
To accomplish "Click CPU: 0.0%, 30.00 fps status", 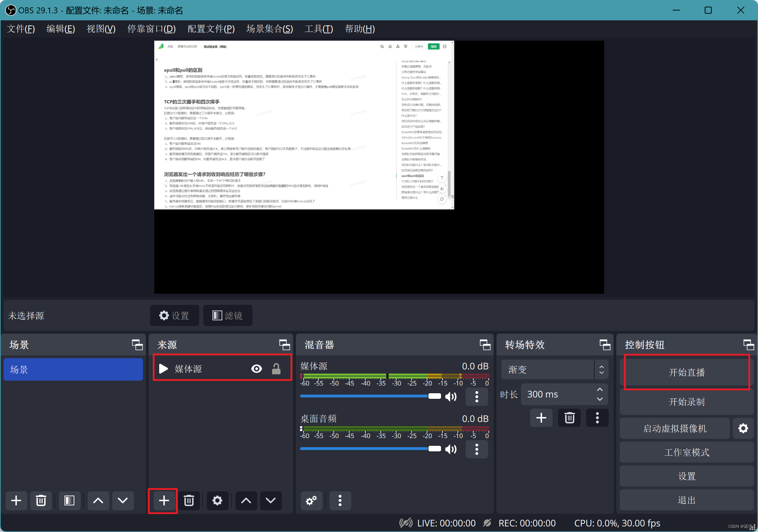I will (x=617, y=523).
